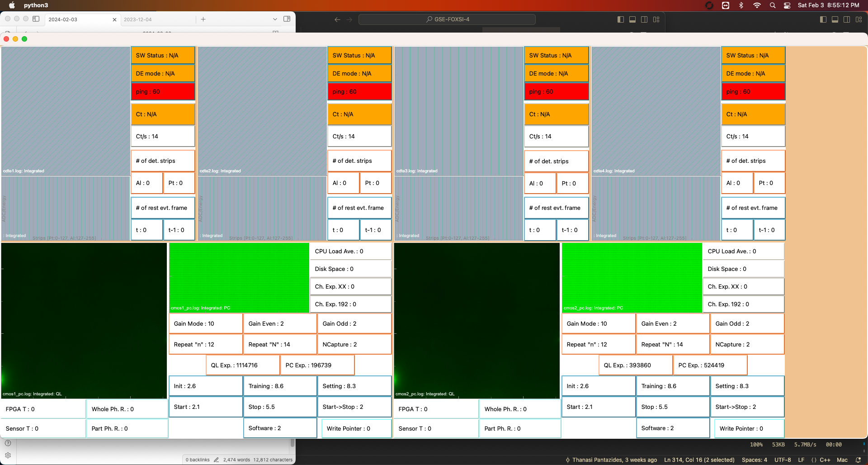
Task: Open customize layout icon beside GSE-FOXSI-4 search
Action: point(656,19)
